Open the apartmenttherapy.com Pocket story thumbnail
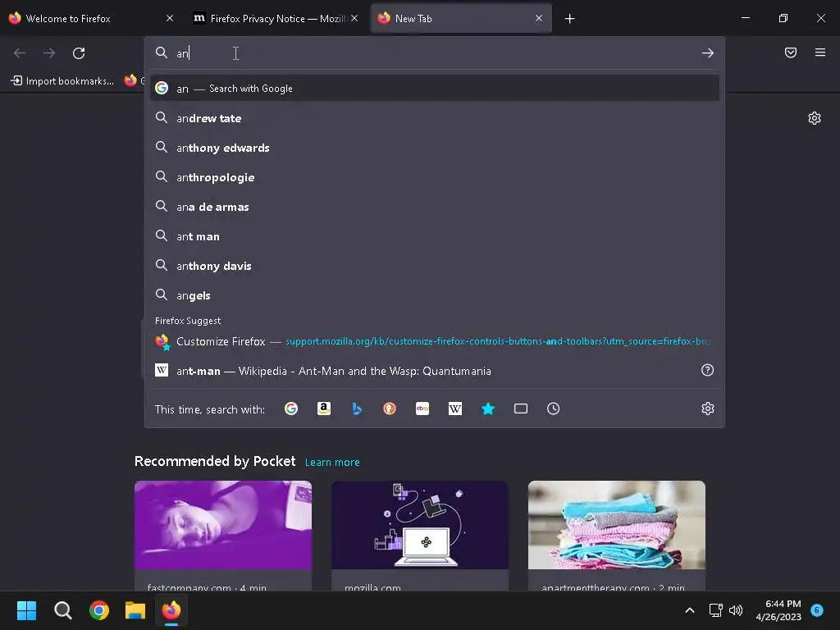Screen dimensions: 840x630 [x=617, y=525]
